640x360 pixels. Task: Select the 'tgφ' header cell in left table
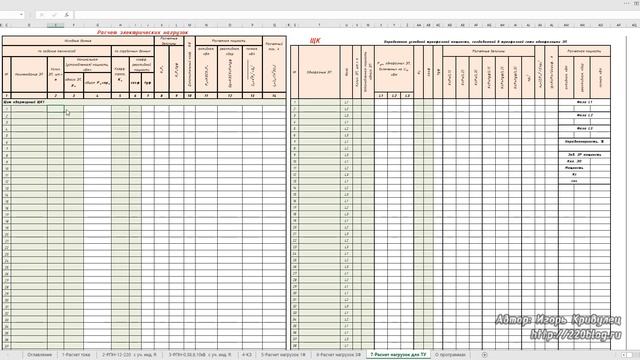(x=147, y=83)
